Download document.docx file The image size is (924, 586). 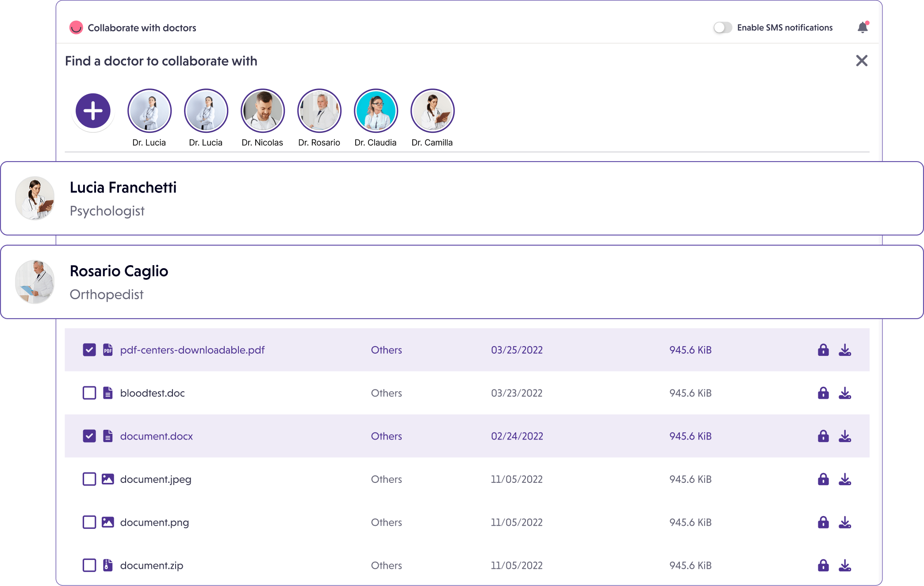pos(845,436)
